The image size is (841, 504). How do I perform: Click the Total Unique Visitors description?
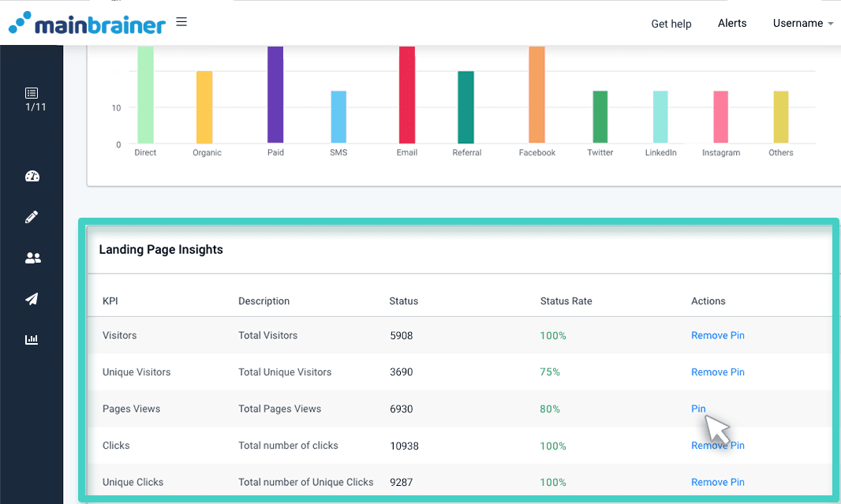[285, 372]
